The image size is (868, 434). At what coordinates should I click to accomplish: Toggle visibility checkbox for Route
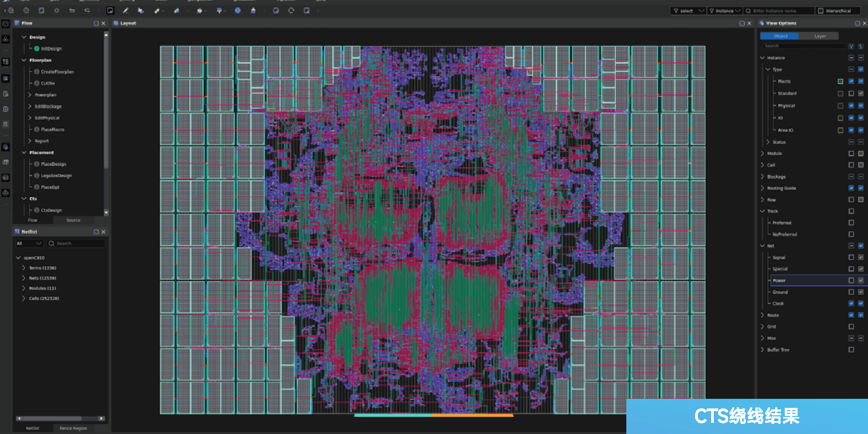click(x=851, y=315)
